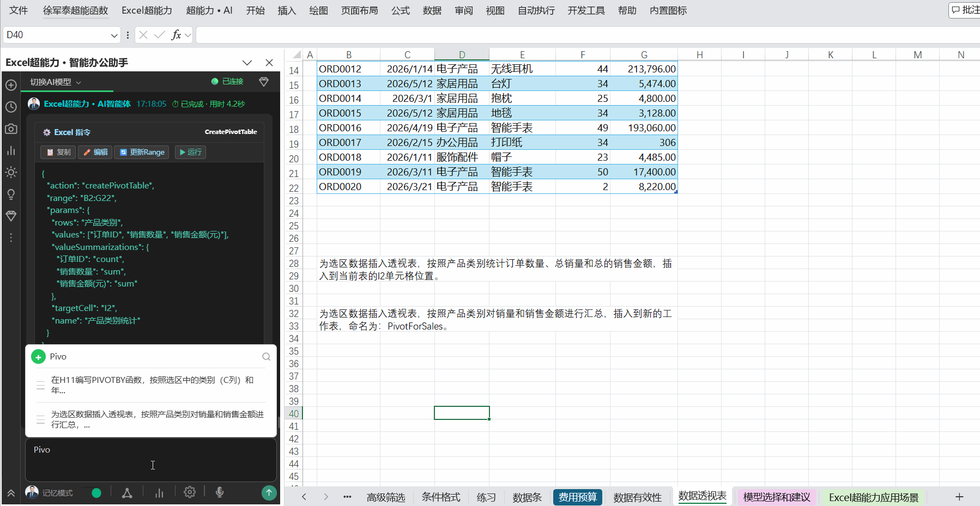Viewport: 980px width, 506px height.
Task: Click the 批注 comments button
Action: (x=965, y=10)
